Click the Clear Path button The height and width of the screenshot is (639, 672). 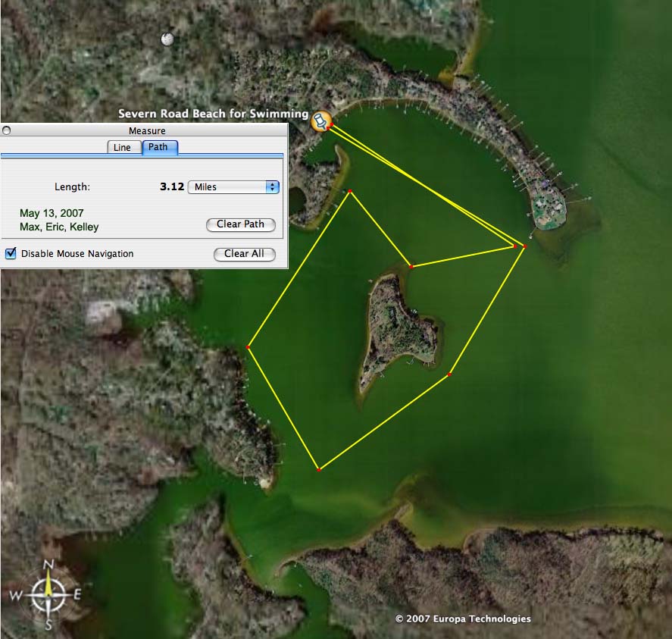240,224
